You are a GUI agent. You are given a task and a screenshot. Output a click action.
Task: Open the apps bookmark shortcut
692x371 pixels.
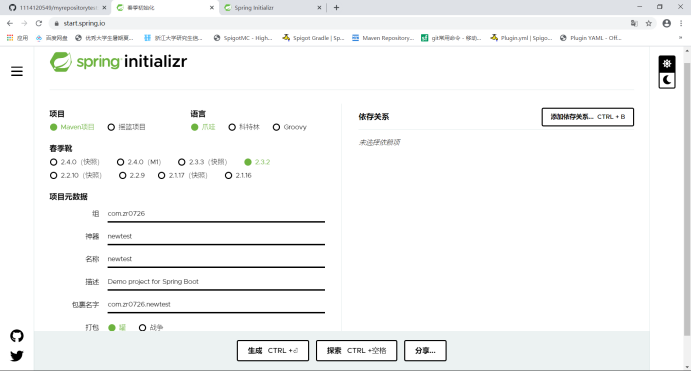coord(18,38)
